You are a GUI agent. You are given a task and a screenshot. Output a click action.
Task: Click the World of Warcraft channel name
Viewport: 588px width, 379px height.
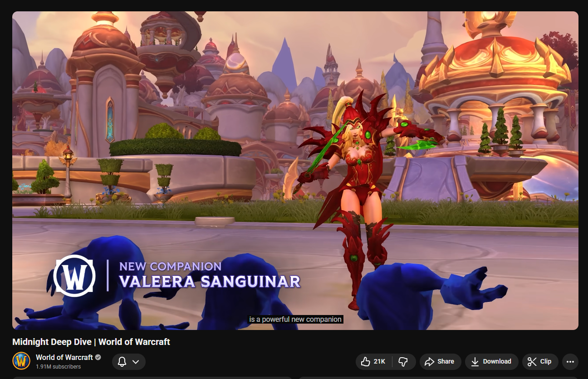point(64,357)
